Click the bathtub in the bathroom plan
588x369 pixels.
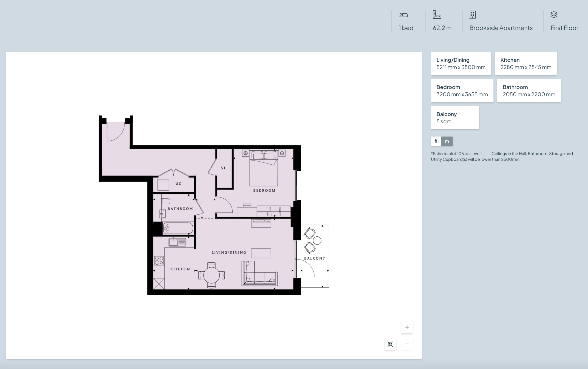click(x=178, y=228)
